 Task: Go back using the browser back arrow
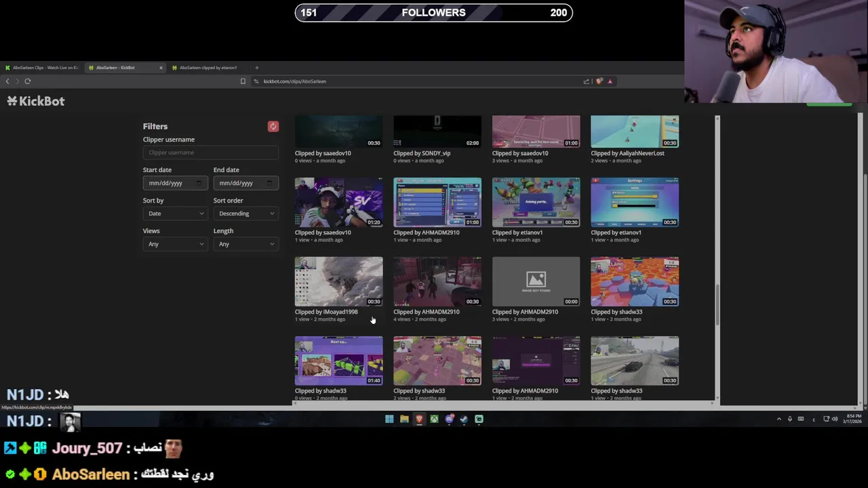pyautogui.click(x=7, y=81)
